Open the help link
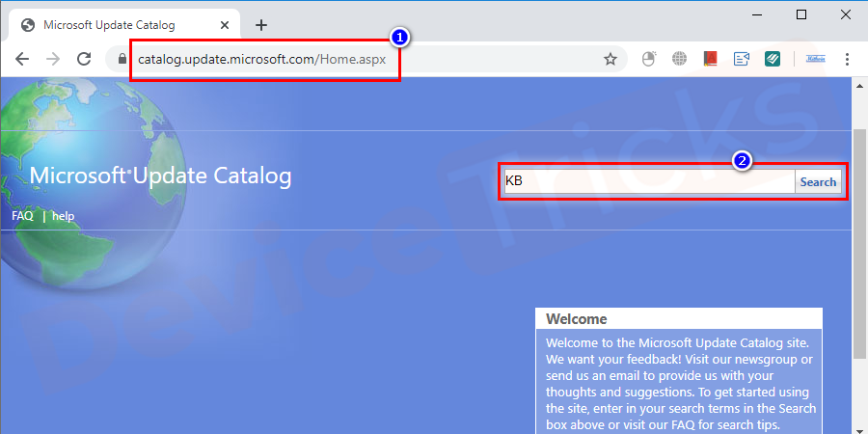 tap(63, 216)
